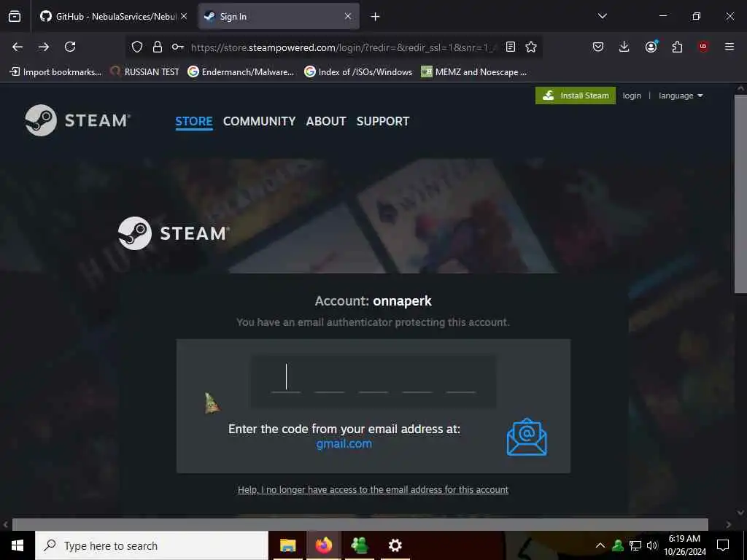
Task: Click the page vertical scrollbar
Action: [x=740, y=192]
